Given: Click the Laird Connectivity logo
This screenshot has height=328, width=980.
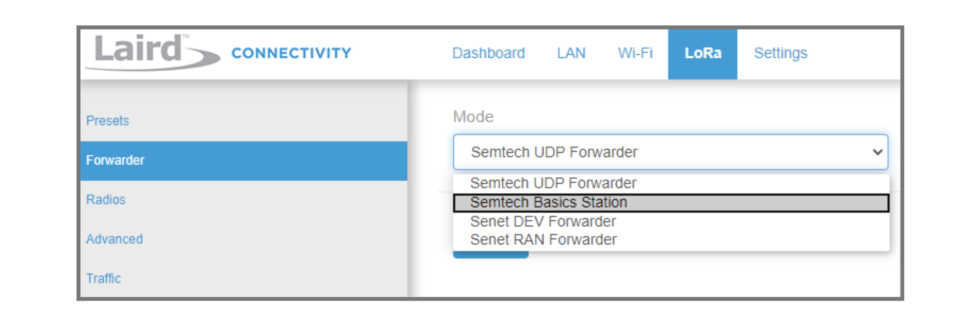Looking at the screenshot, I should click(x=155, y=52).
